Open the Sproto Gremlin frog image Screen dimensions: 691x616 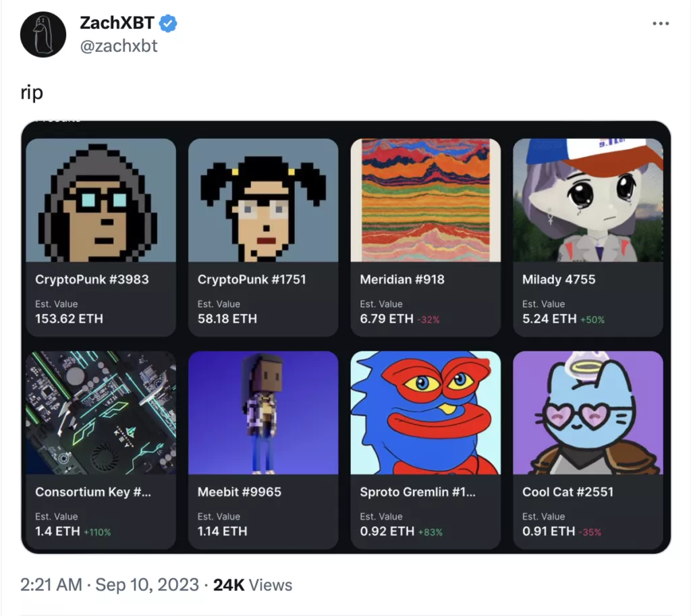[426, 413]
